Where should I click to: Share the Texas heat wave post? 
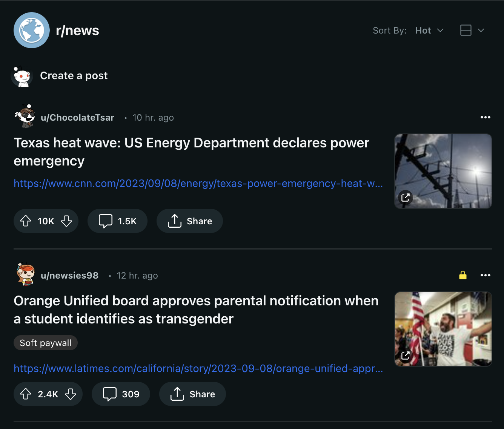point(190,221)
